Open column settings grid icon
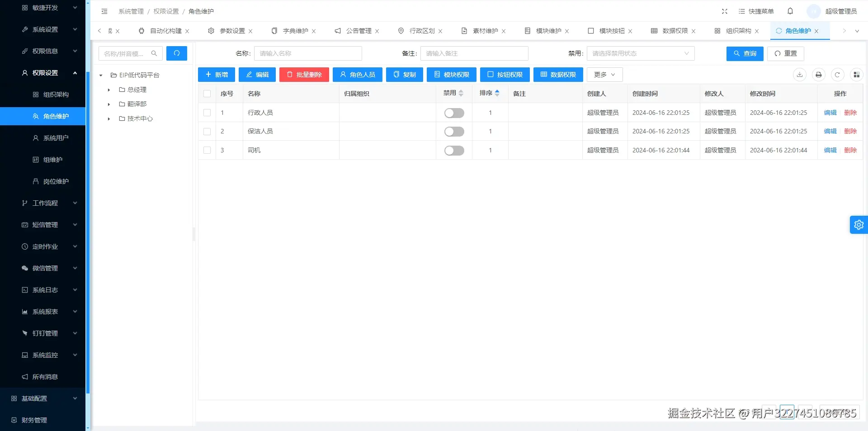Screen dimensions: 868x431 point(856,75)
